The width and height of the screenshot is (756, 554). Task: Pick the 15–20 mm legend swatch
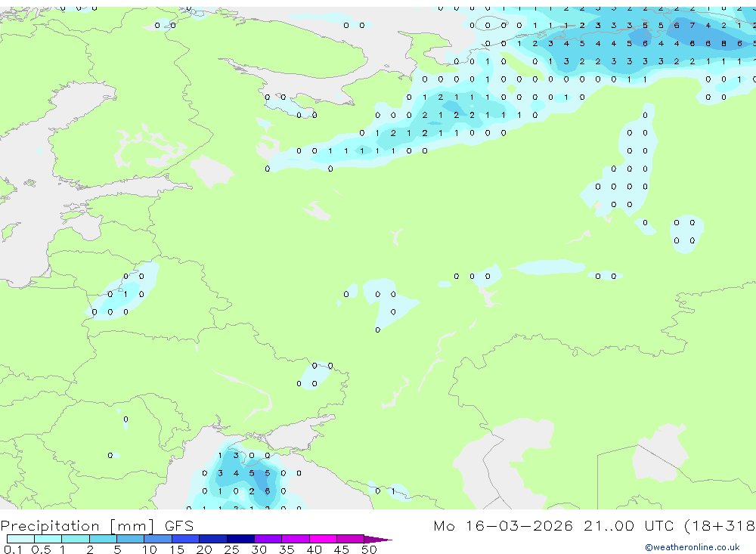pos(186,539)
